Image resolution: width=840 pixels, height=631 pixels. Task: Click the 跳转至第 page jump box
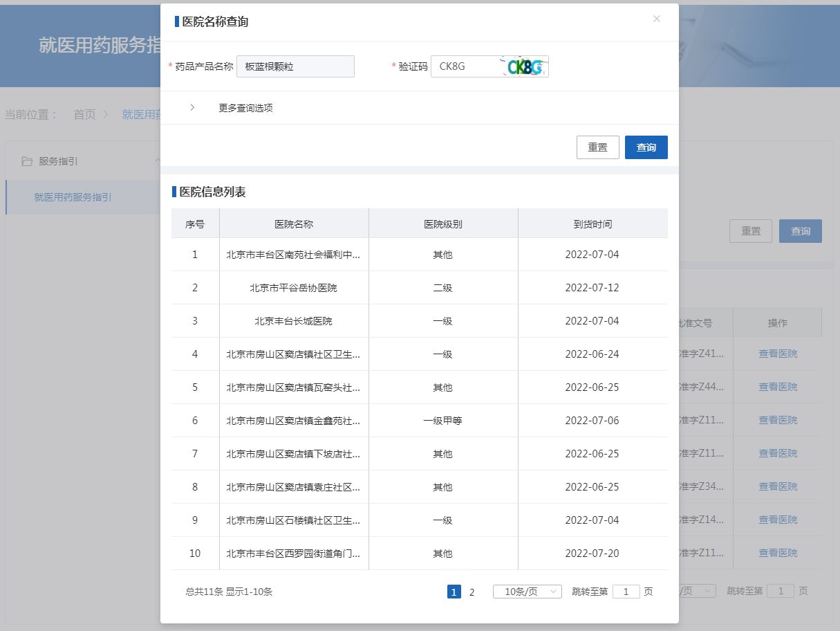(626, 592)
